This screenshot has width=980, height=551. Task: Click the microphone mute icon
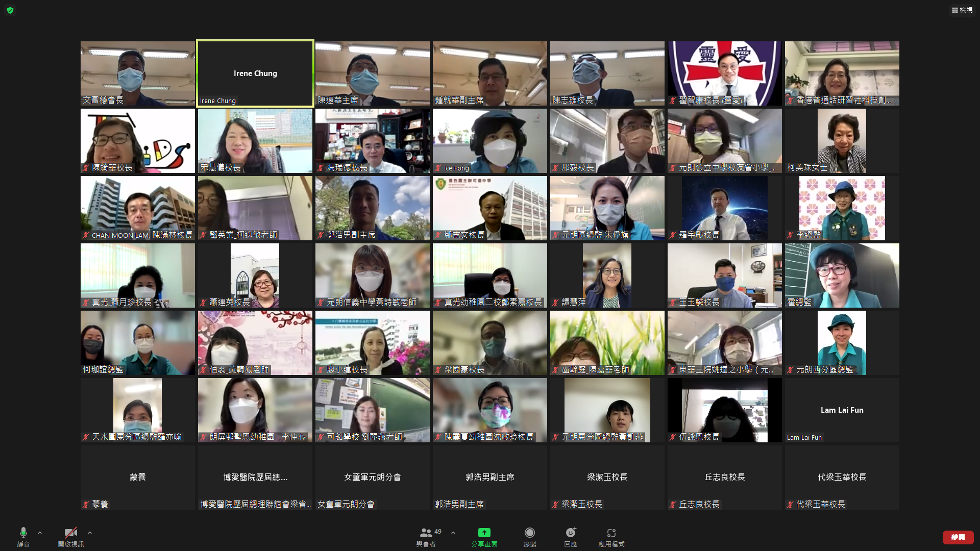point(23,533)
